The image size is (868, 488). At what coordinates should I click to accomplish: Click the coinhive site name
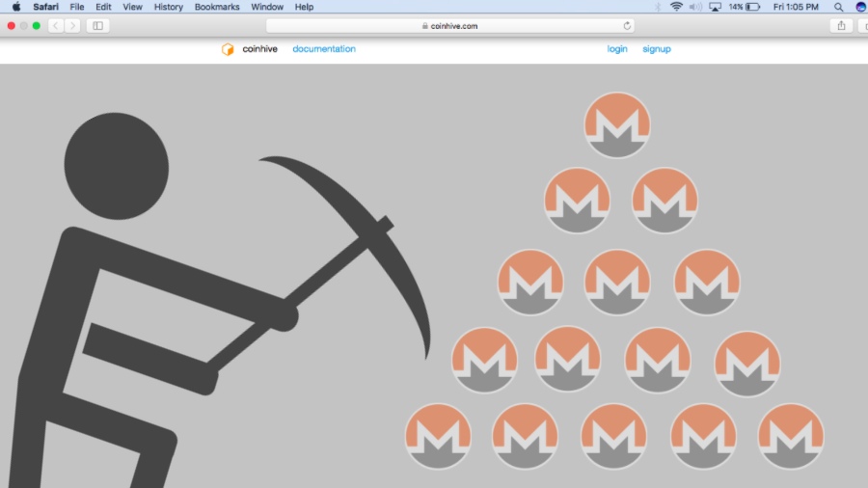[x=259, y=48]
